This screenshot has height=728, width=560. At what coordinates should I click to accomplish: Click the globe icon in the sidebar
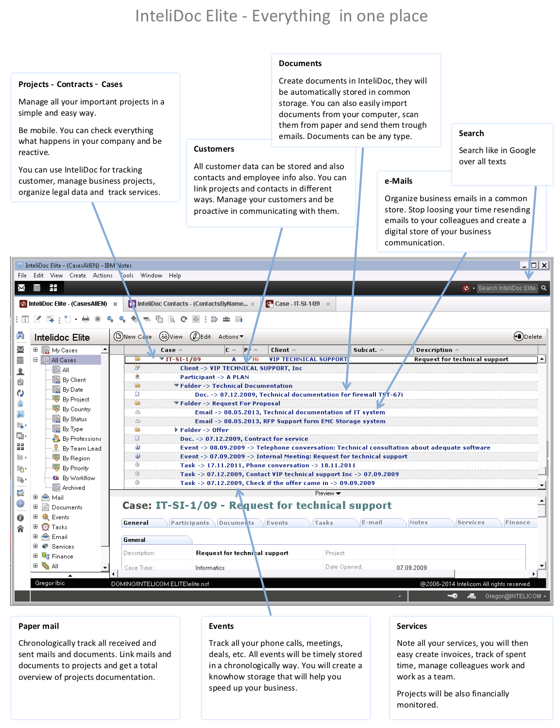(20, 504)
